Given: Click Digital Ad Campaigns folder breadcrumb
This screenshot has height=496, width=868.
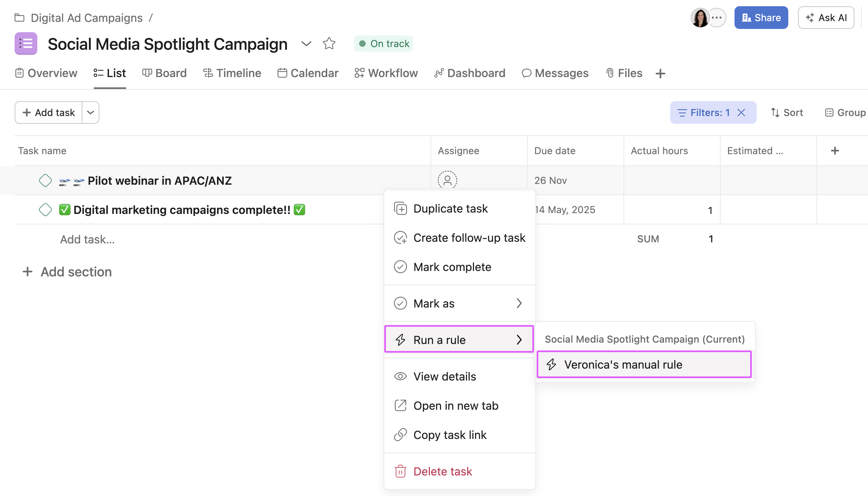Looking at the screenshot, I should click(86, 18).
